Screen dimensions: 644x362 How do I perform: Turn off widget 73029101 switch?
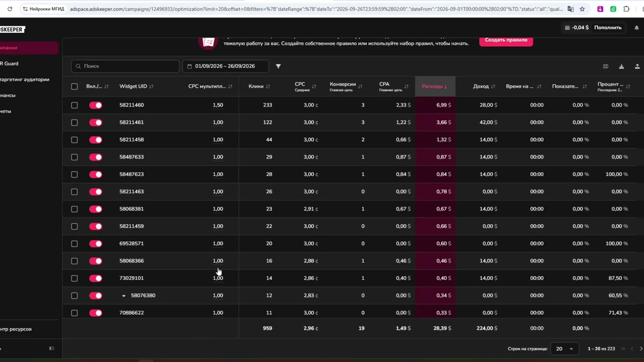pos(96,278)
